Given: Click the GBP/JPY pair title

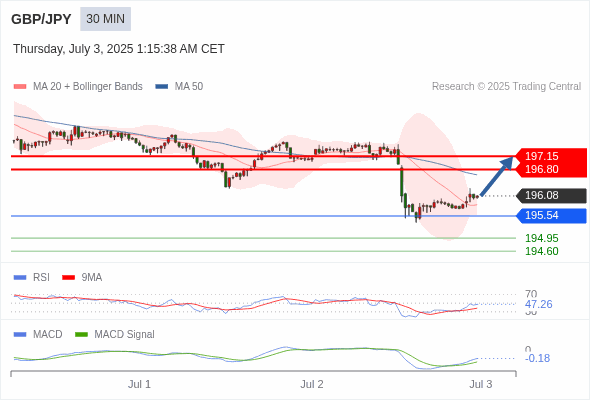Looking at the screenshot, I should [41, 19].
